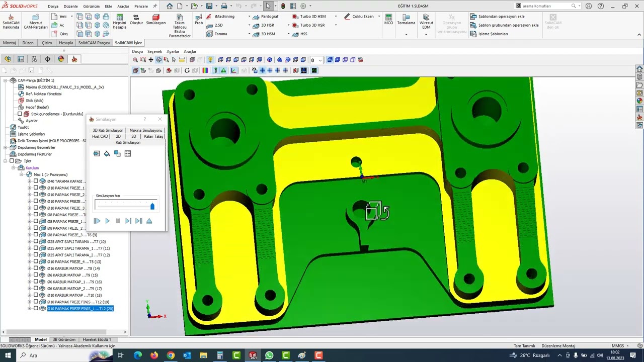Open the Tornalama dropdown

406,34
